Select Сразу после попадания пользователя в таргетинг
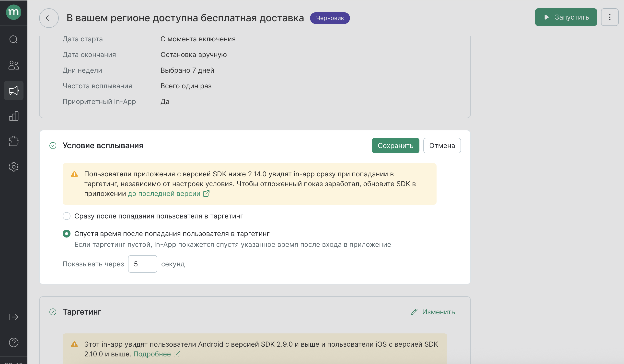The width and height of the screenshot is (624, 364). [x=67, y=216]
